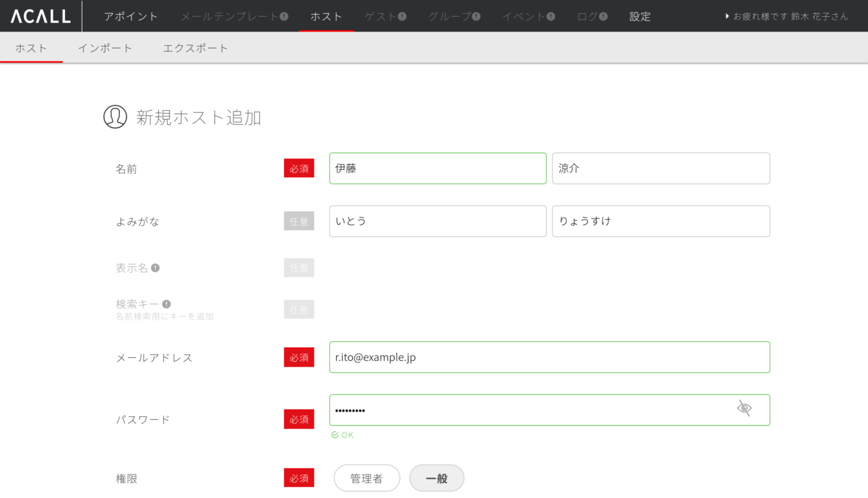Click the family name field containing 伊藤

438,168
